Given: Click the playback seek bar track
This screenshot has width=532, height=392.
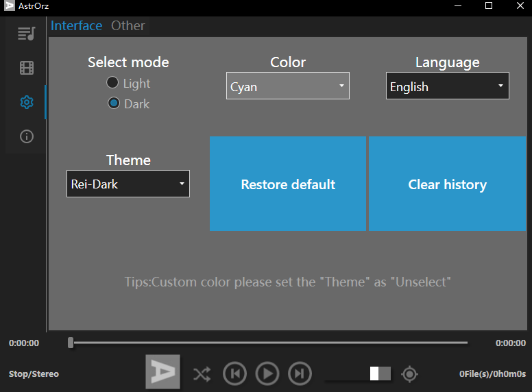Looking at the screenshot, I should coord(270,343).
